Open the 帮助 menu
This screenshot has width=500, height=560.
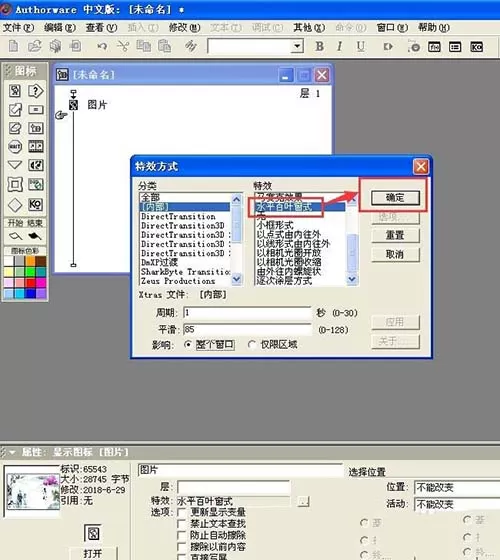pos(434,28)
